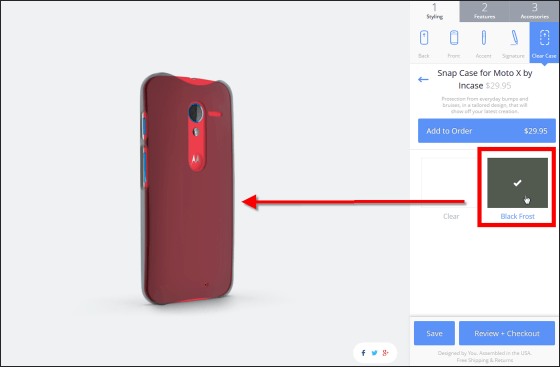Click Review + Checkout button
Viewport: 560px width, 367px height.
coord(507,333)
